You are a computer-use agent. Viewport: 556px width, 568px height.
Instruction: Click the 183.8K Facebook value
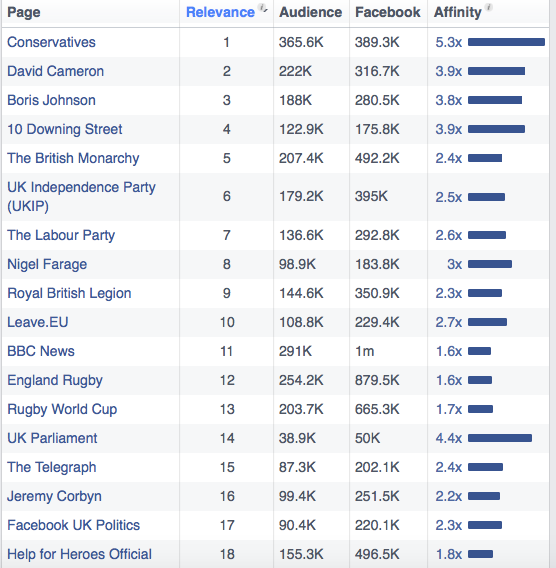(x=377, y=264)
